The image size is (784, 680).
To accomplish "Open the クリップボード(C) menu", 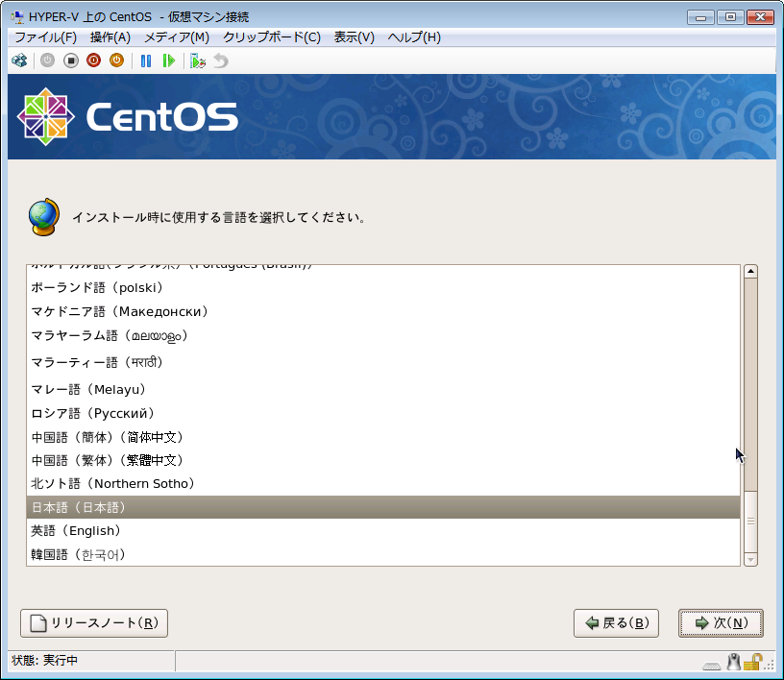I will pos(272,37).
